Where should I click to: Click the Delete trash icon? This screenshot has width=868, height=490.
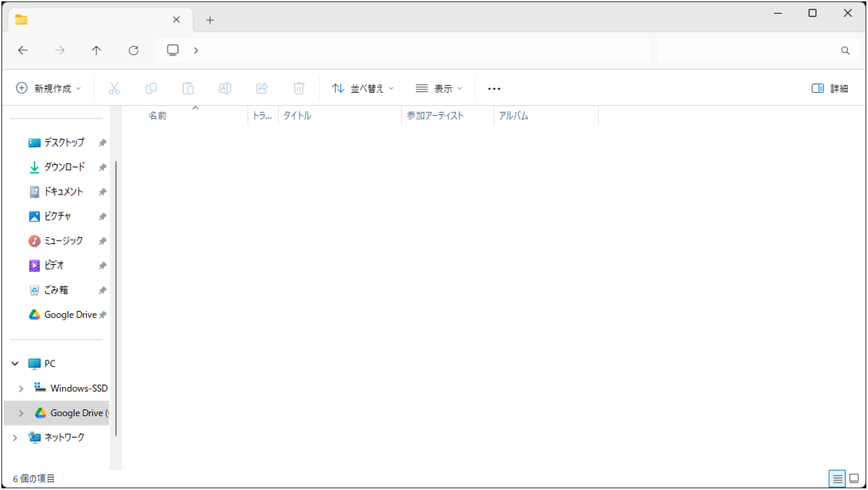click(x=299, y=88)
